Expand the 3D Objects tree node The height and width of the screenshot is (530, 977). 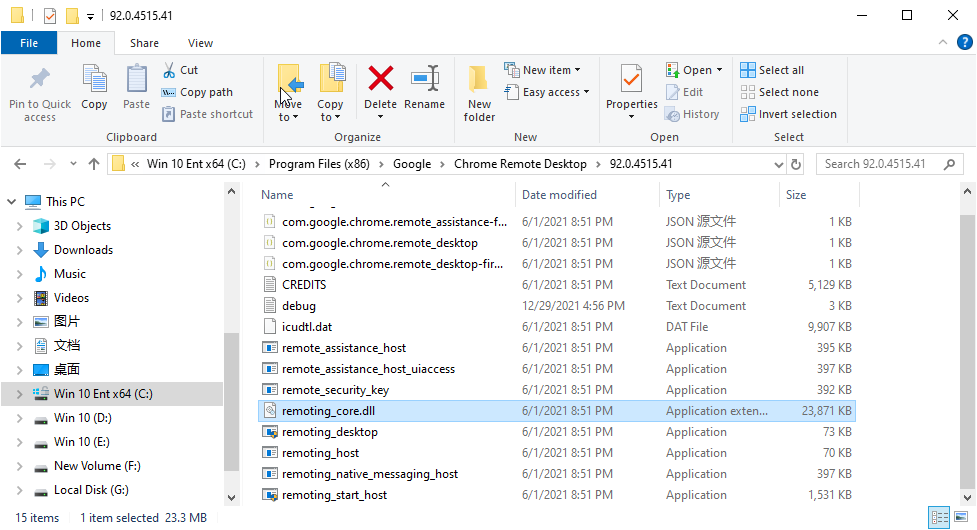[19, 226]
